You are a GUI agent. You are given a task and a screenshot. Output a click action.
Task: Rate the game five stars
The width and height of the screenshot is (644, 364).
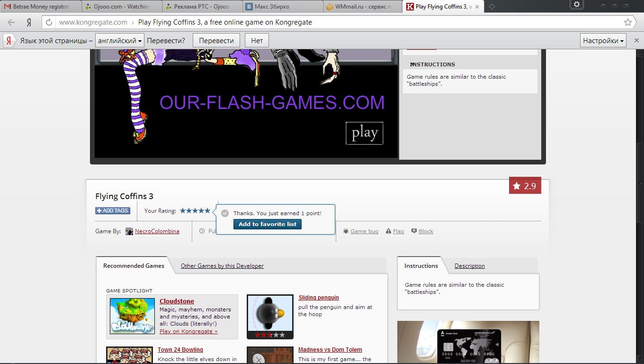pos(207,210)
